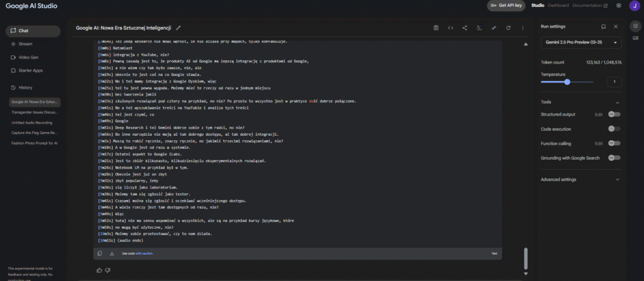
Task: Open the three-dot more options menu
Action: [523, 28]
